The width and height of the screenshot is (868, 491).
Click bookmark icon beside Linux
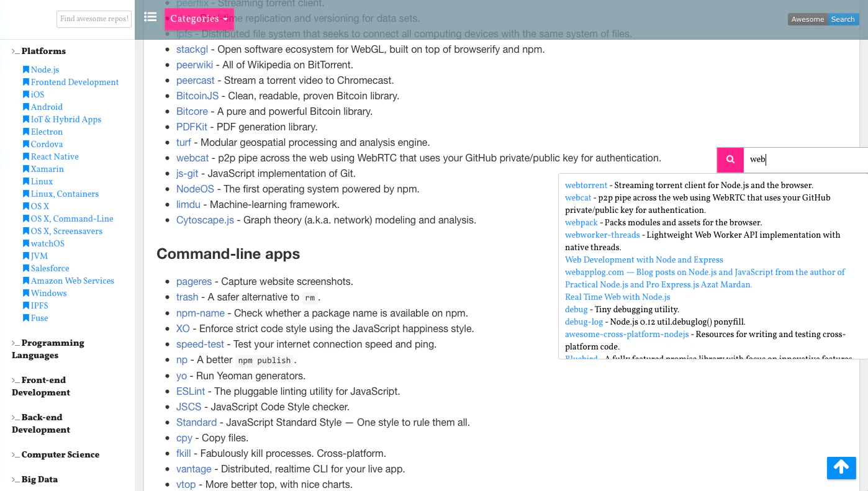[x=26, y=181]
